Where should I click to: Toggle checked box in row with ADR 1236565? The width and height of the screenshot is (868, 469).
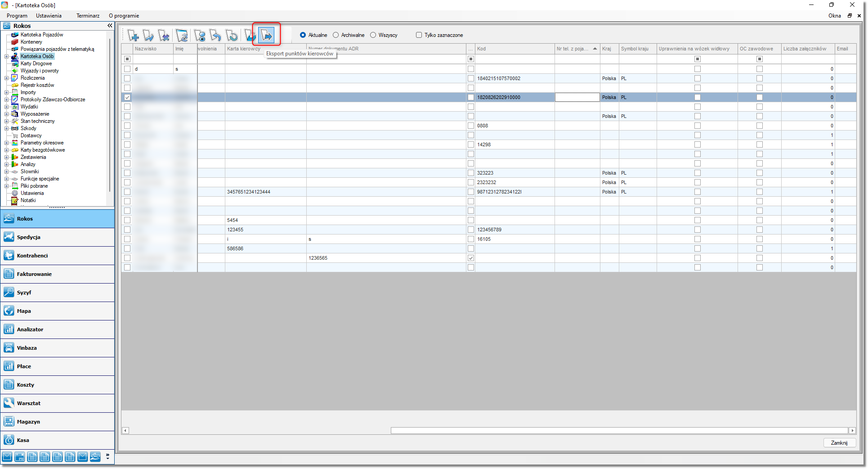(470, 258)
